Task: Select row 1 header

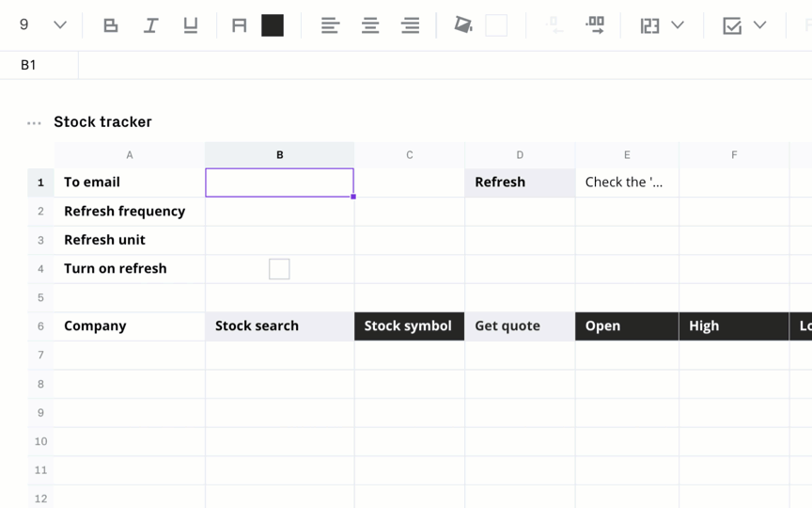Action: (x=40, y=183)
